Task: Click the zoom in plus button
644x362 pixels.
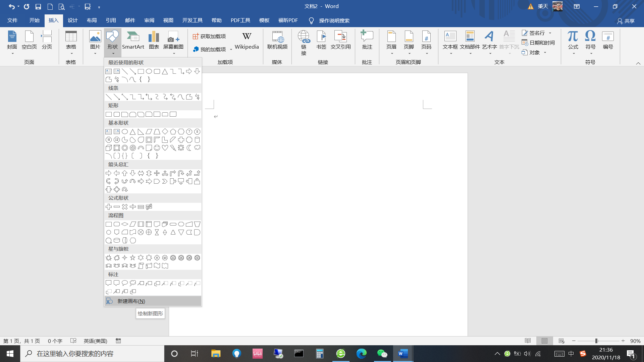Action: click(623, 341)
